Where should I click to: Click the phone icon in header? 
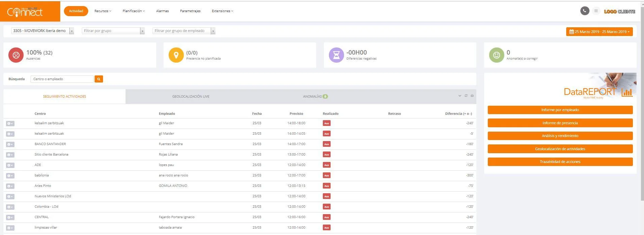(585, 11)
